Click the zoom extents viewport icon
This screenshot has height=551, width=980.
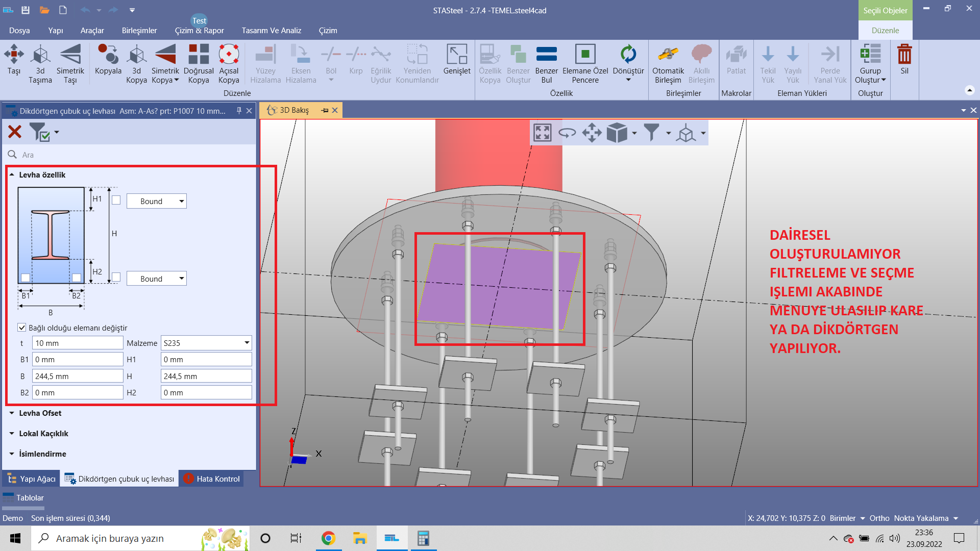point(542,133)
